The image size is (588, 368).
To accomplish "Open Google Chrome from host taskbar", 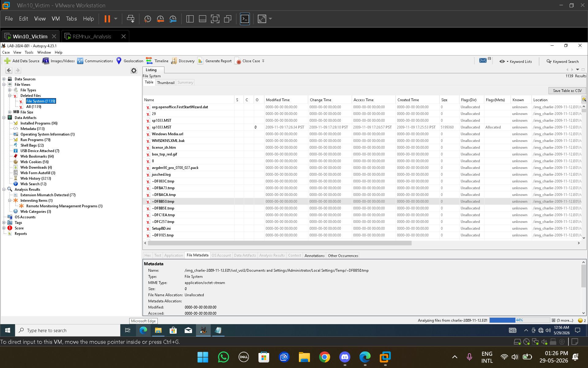I will pyautogui.click(x=325, y=357).
